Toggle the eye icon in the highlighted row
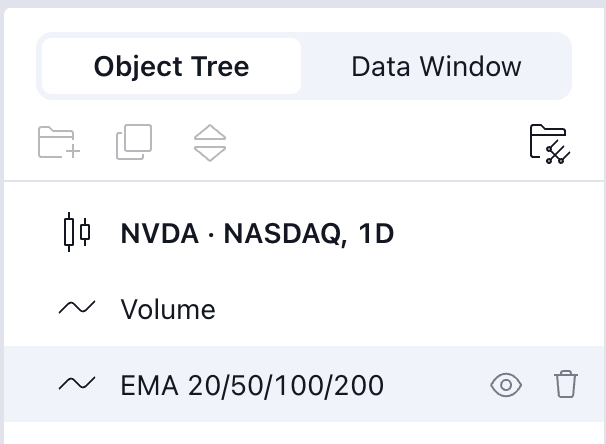 click(x=507, y=384)
